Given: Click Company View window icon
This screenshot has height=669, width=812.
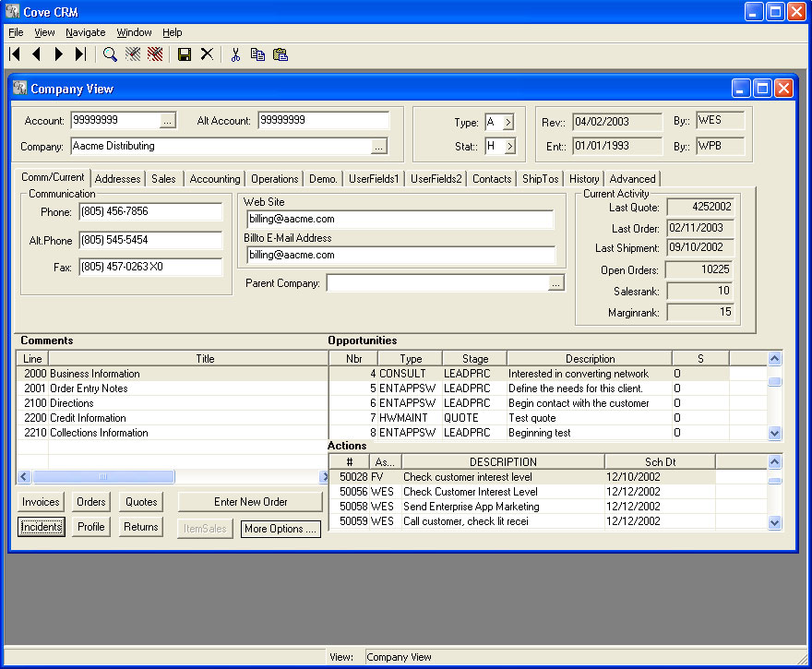Looking at the screenshot, I should click(x=19, y=88).
